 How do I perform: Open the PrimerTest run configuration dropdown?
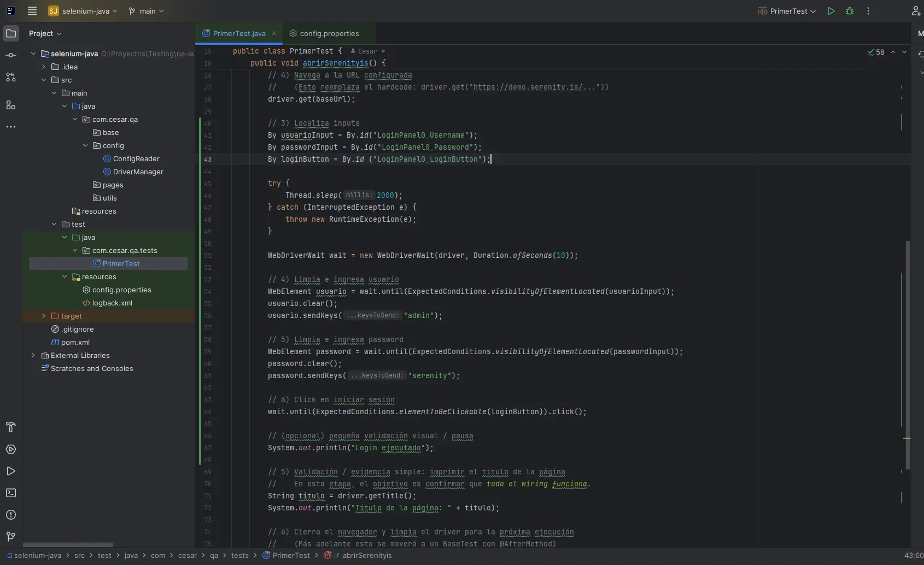pos(787,11)
